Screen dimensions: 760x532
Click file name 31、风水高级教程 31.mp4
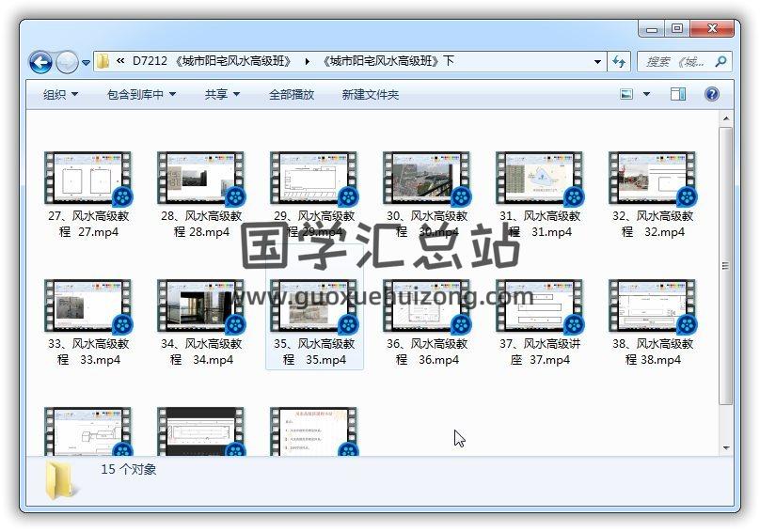click(540, 224)
